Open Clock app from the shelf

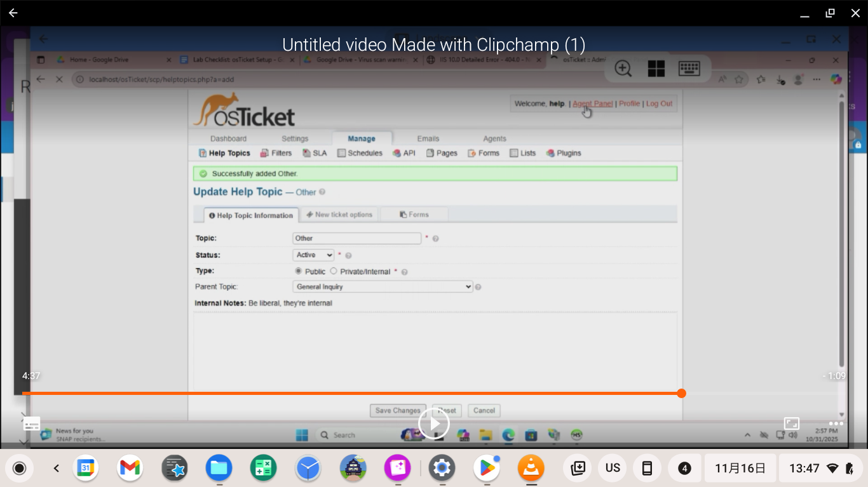click(x=308, y=469)
